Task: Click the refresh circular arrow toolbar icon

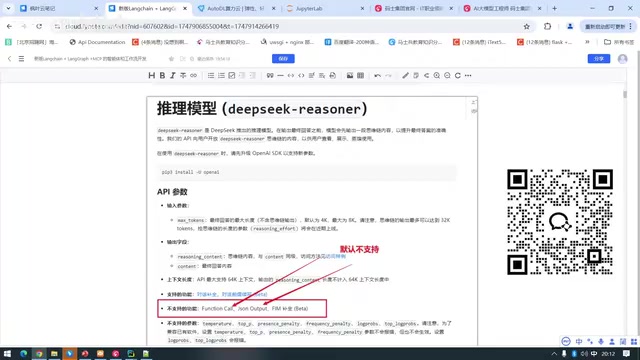Action: coord(458,76)
